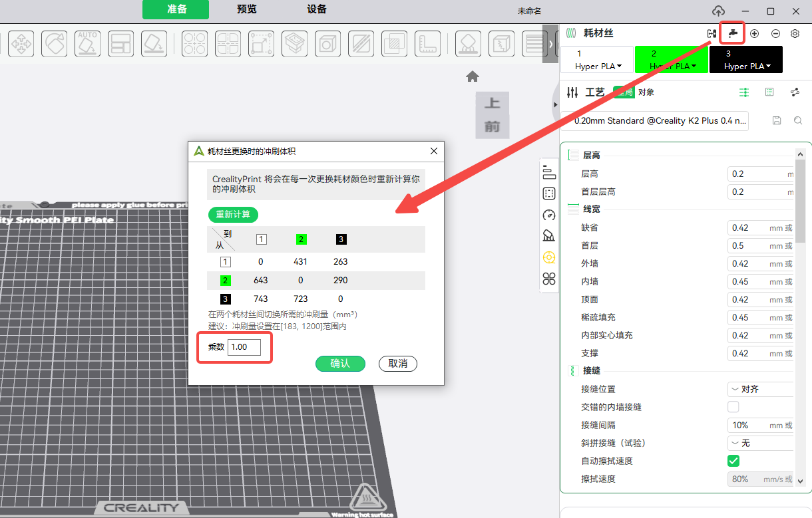812x518 pixels.
Task: Click the overlapping squares boolean icon
Action: (x=394, y=44)
